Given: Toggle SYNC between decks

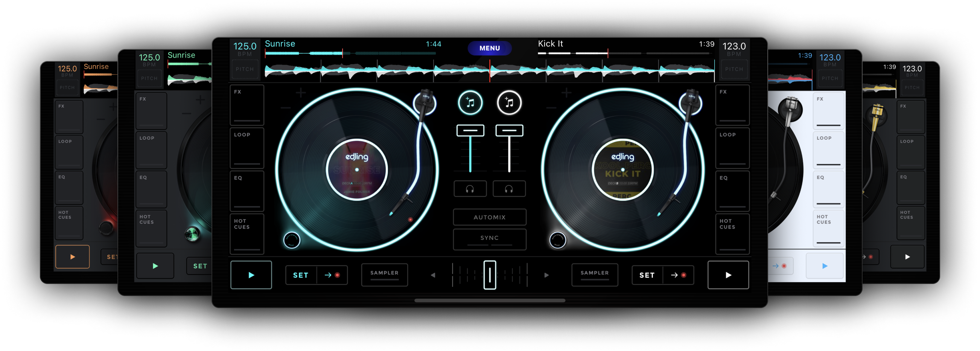Looking at the screenshot, I should [x=489, y=239].
